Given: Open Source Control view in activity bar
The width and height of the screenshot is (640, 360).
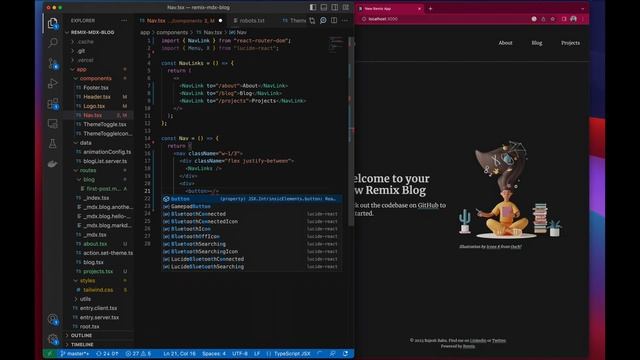Looking at the screenshot, I should tap(53, 63).
